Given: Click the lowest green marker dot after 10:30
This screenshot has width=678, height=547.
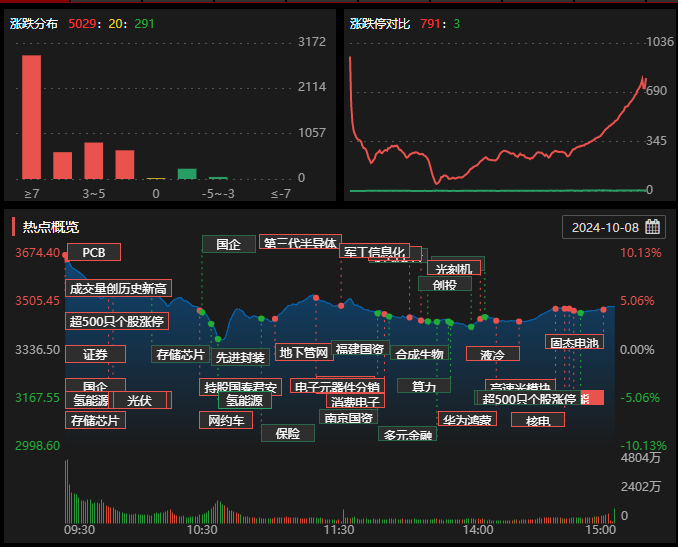Looking at the screenshot, I should (x=218, y=339).
